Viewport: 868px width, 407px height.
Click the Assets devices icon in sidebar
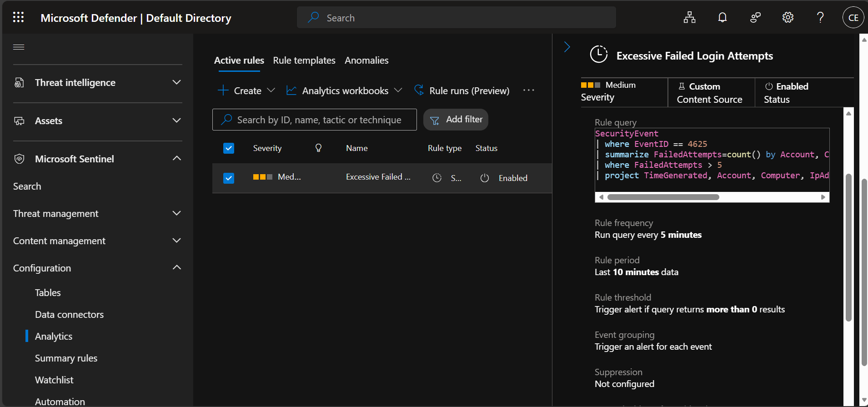point(19,121)
